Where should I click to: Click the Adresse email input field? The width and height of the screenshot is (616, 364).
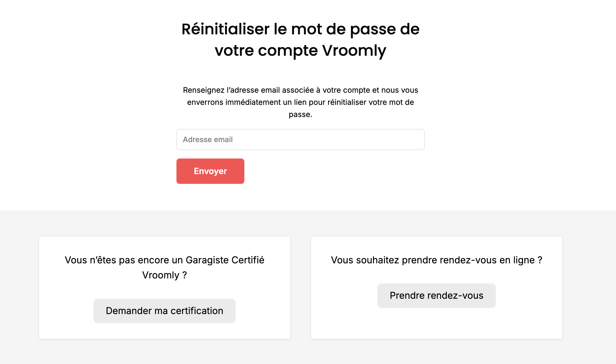pos(300,139)
